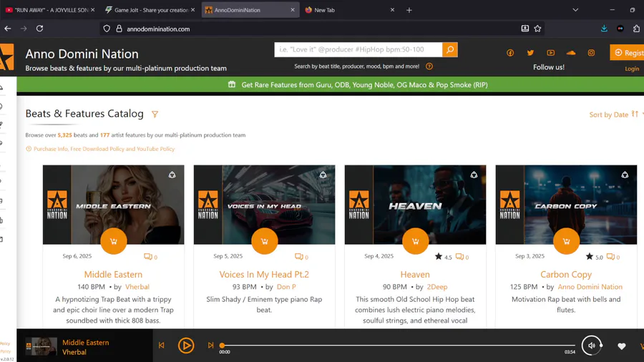644x362 pixels.
Task: Open the browser extensions puzzle icon
Action: click(x=636, y=29)
